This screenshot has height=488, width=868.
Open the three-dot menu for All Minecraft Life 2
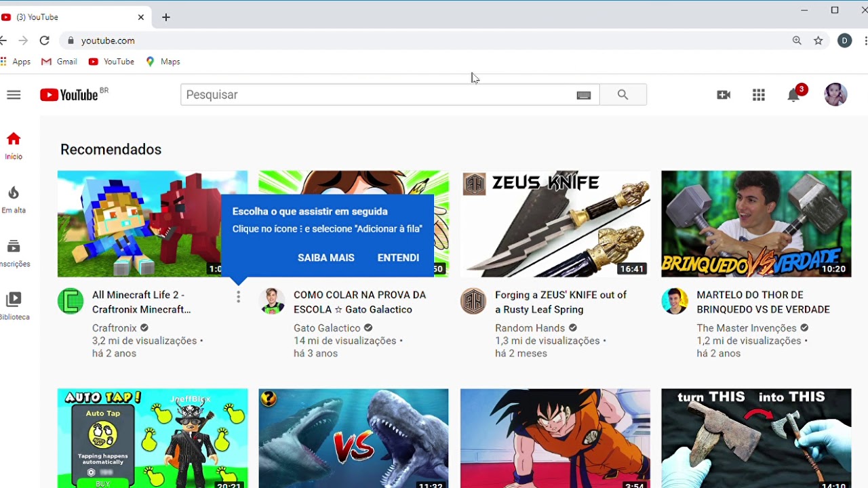click(238, 297)
